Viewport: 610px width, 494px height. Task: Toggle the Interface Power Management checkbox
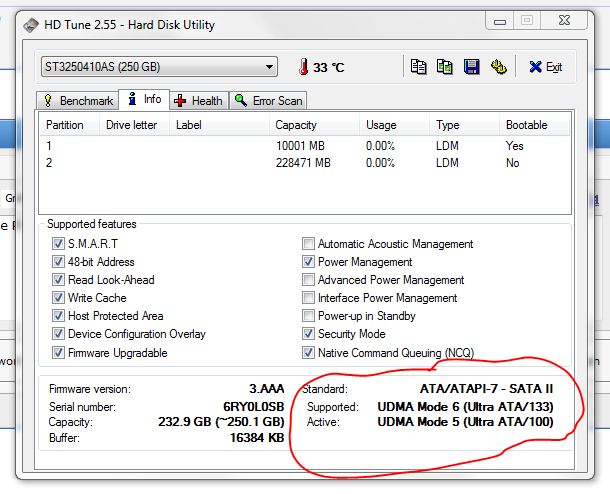(308, 298)
